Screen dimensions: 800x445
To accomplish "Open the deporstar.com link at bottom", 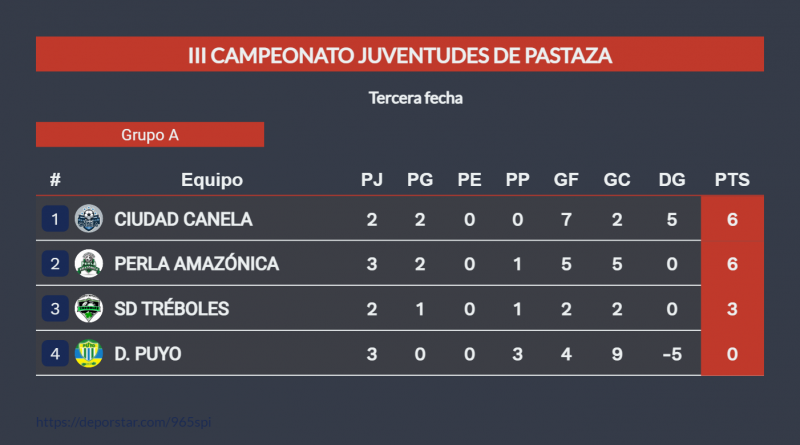I will click(124, 422).
